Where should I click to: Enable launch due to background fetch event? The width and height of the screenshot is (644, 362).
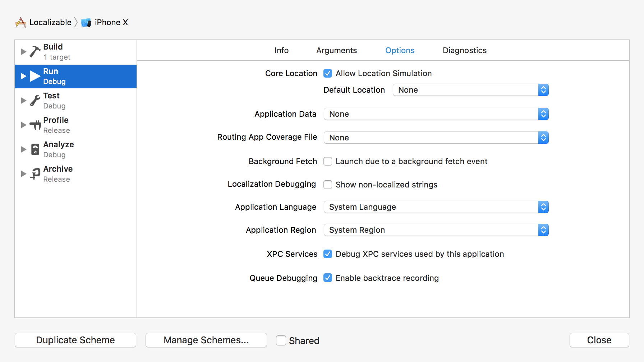[328, 162]
